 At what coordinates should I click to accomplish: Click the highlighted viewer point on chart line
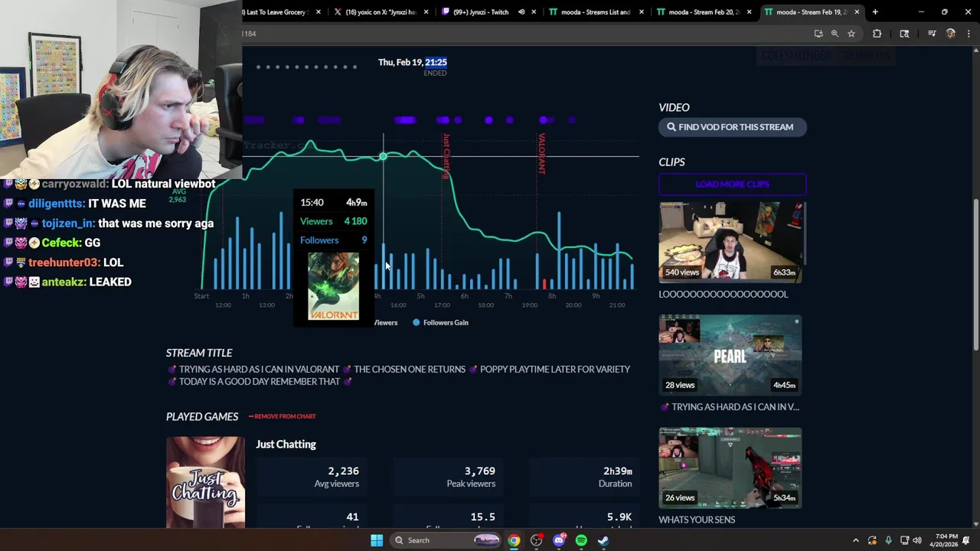[383, 156]
